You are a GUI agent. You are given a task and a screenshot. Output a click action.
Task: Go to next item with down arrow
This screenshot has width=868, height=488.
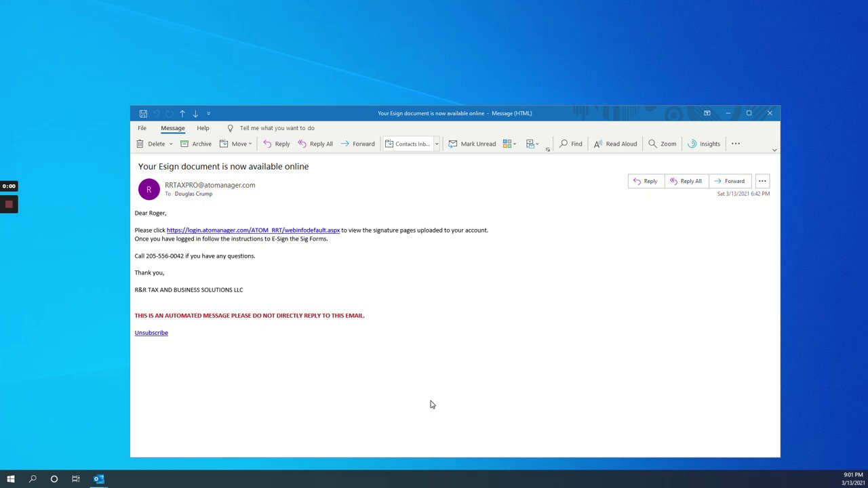click(x=195, y=113)
